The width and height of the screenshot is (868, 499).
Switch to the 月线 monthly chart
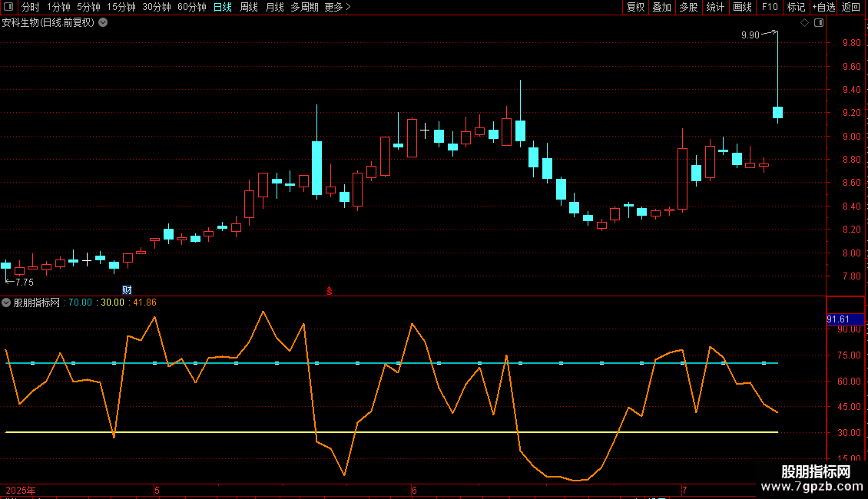coord(274,7)
